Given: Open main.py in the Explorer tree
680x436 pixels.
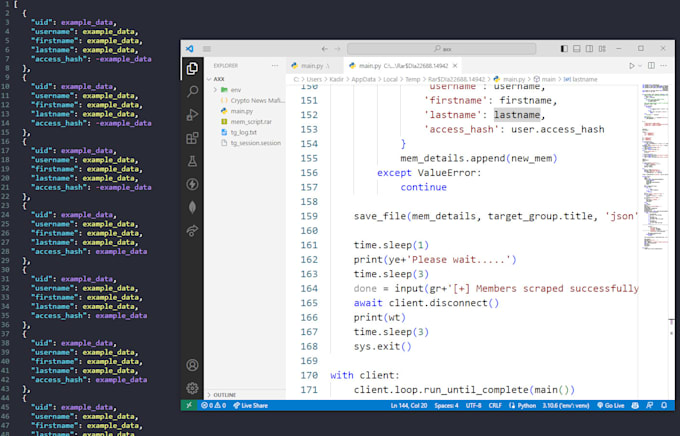Looking at the screenshot, I should [245, 111].
